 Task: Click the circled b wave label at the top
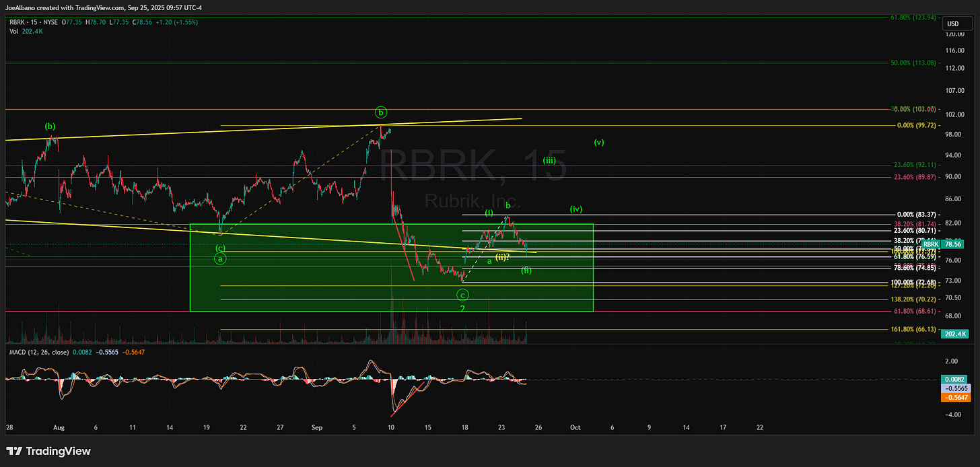(380, 112)
